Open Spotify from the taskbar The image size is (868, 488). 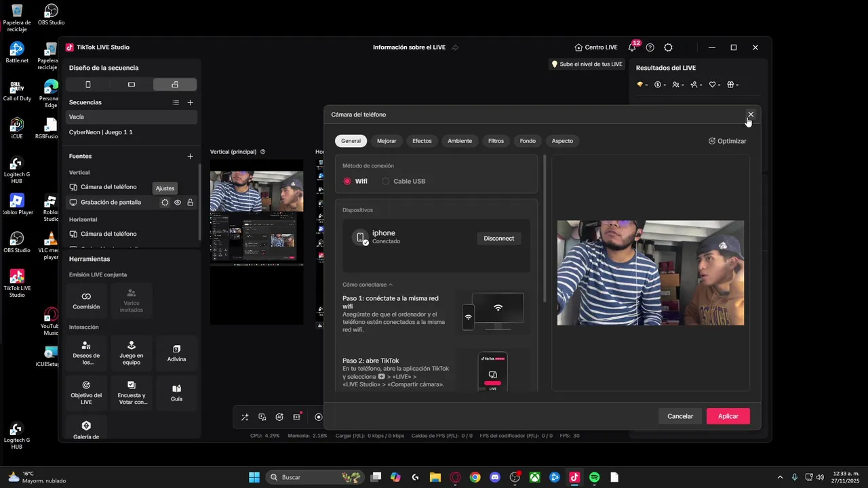click(595, 477)
